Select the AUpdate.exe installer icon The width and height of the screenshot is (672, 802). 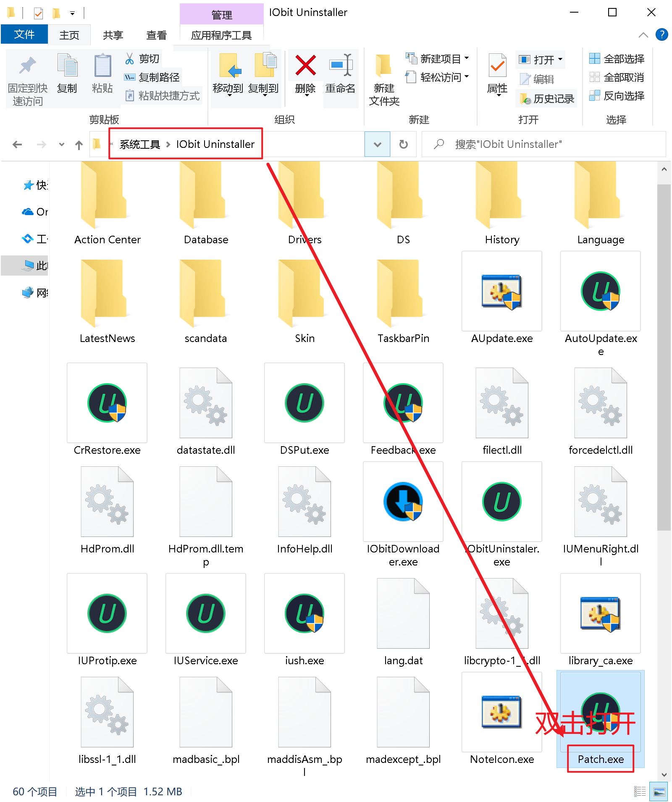502,292
